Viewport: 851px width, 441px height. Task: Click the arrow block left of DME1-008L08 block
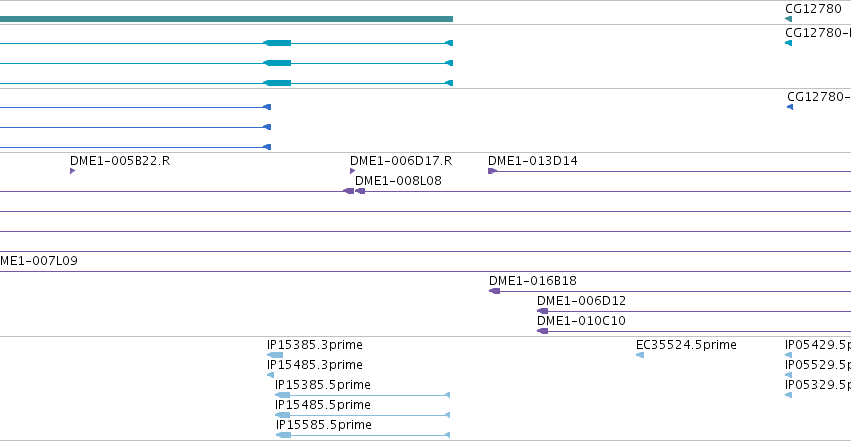tap(349, 191)
